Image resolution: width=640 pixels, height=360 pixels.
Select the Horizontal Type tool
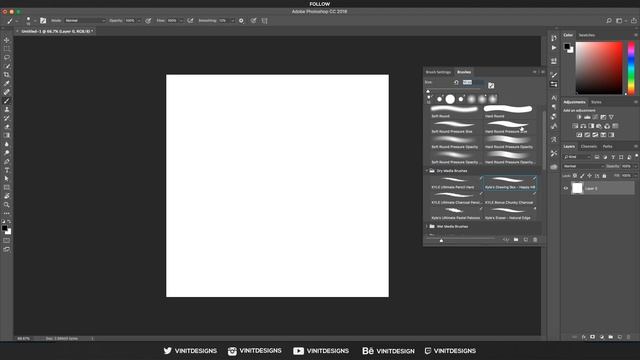(x=7, y=170)
